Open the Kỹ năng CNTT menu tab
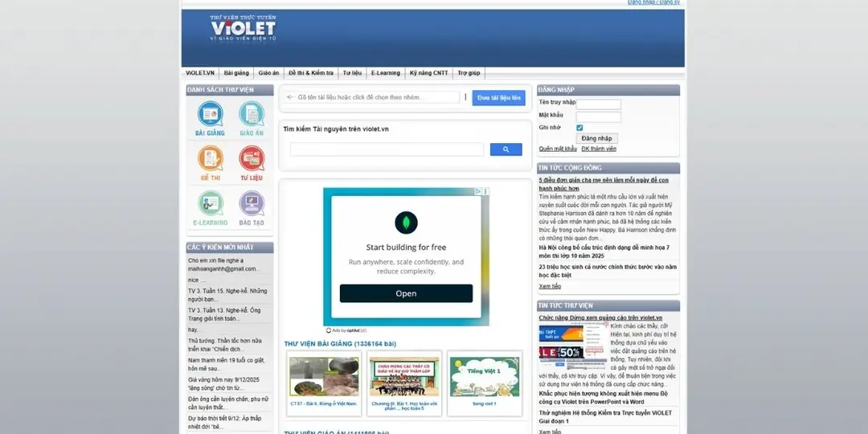 [x=429, y=73]
